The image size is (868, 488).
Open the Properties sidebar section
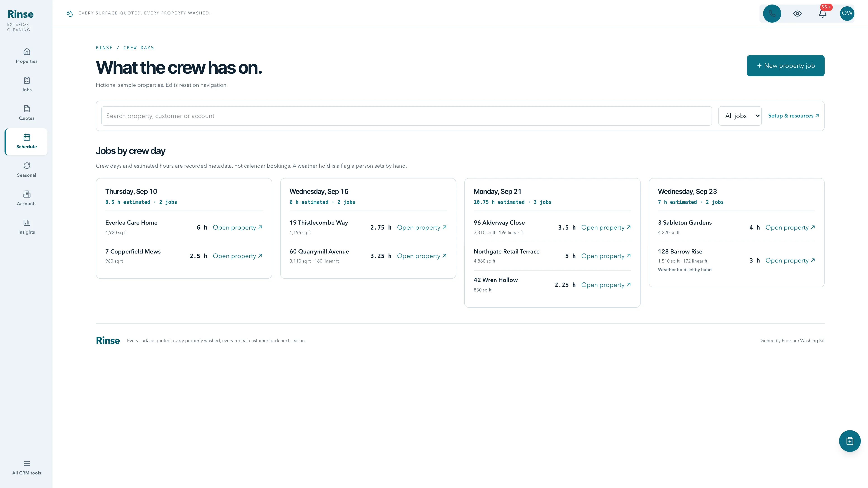[x=27, y=56]
